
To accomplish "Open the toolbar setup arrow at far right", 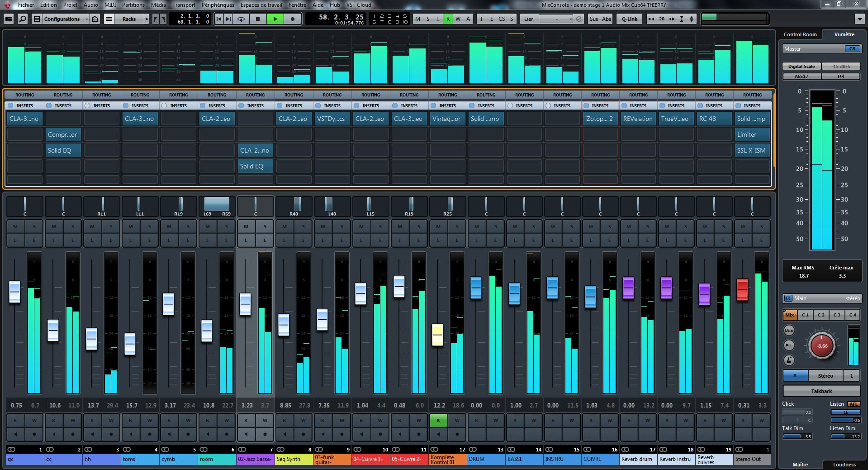I will (x=859, y=19).
